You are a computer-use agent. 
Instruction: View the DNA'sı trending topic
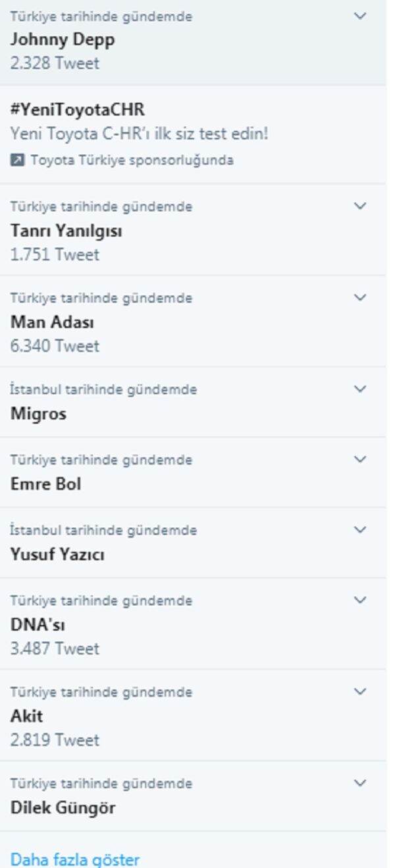(38, 625)
